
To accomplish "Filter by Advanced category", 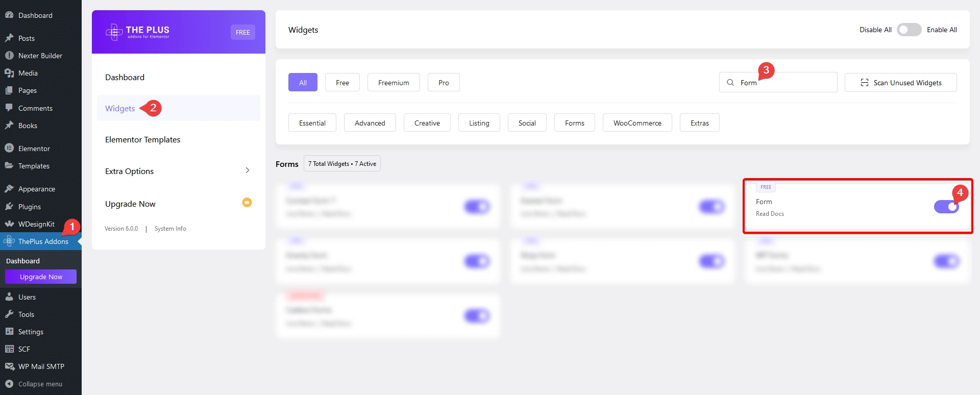I will coord(370,122).
